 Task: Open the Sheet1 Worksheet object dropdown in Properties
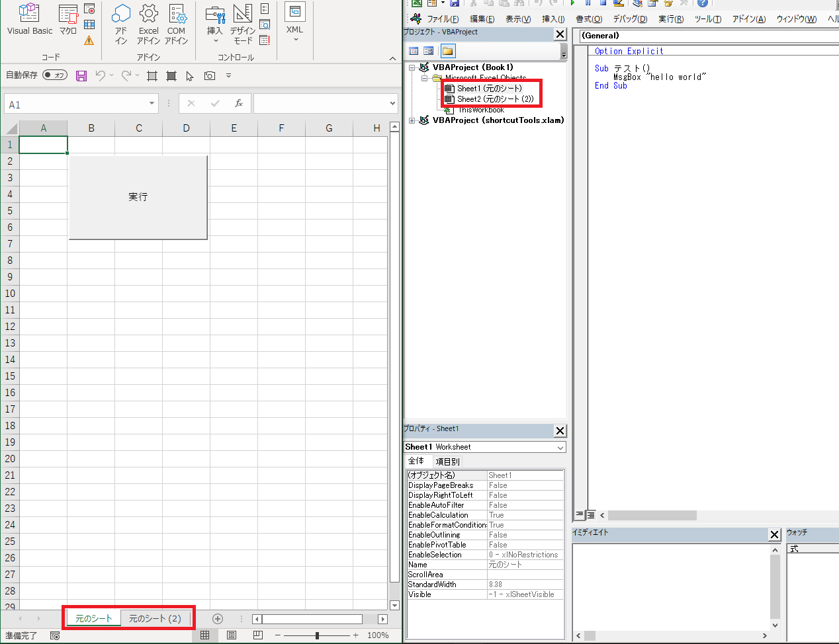click(560, 448)
